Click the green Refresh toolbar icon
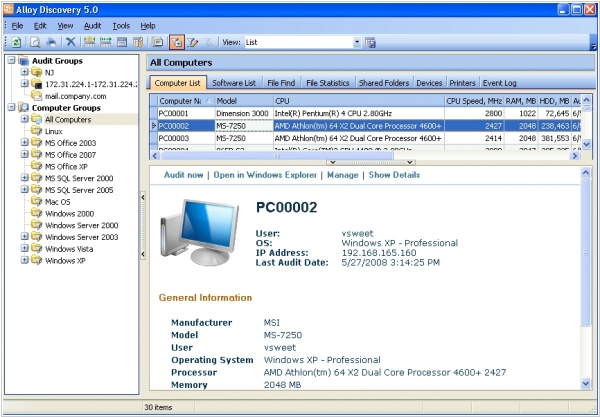Viewport: 600px width, 417px height. [x=16, y=42]
